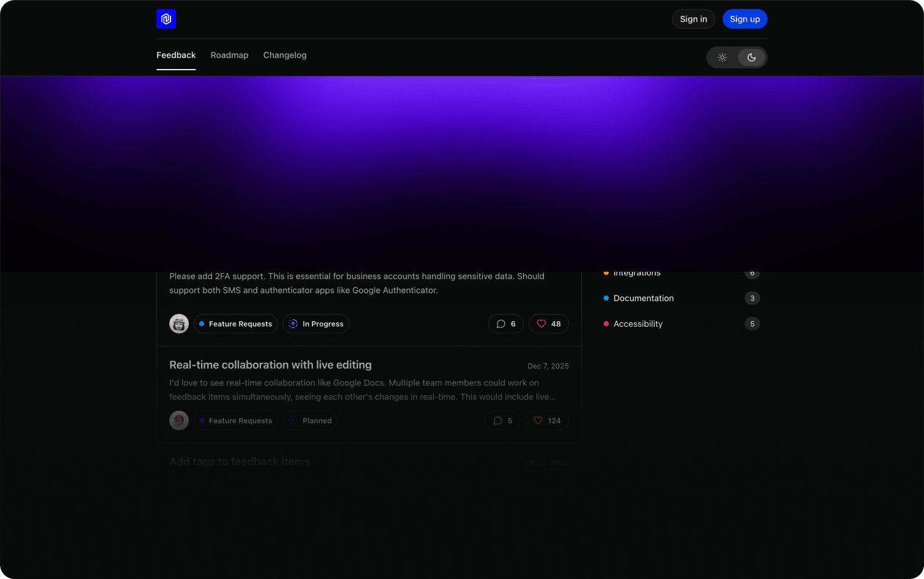Switch to the Roadmap tab
The width and height of the screenshot is (924, 579).
[229, 55]
